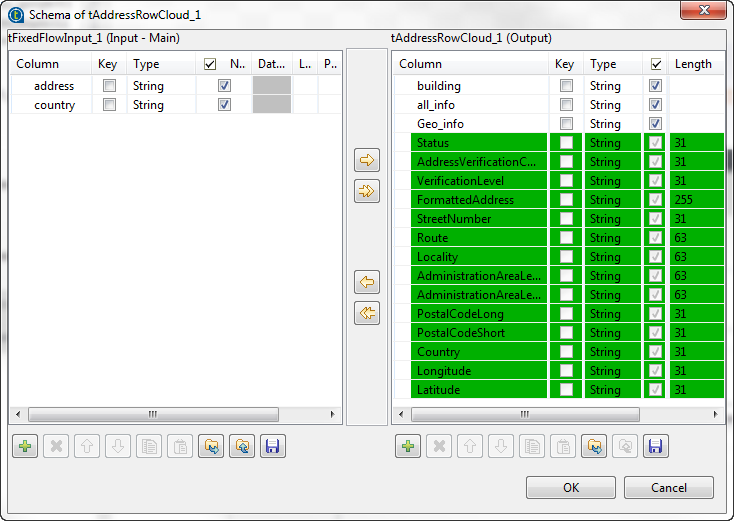
Task: Click right arrow of output horizontal scrollbar
Action: (x=716, y=414)
